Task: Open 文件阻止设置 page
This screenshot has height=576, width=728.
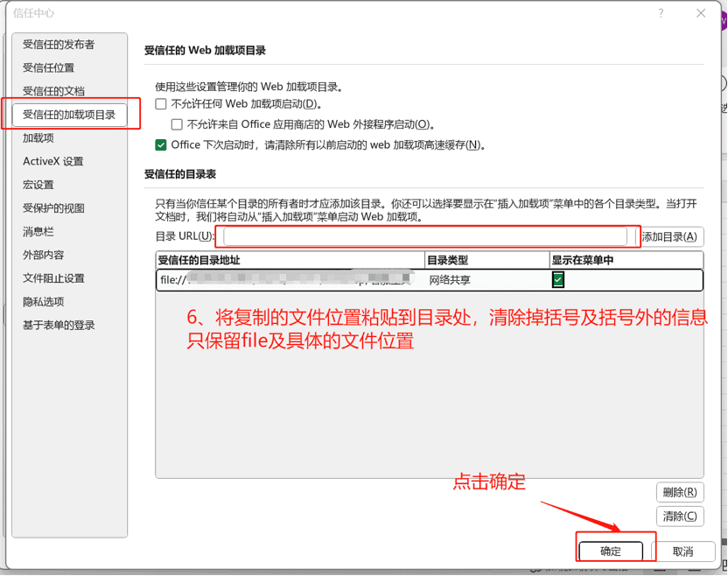Action: pyautogui.click(x=53, y=278)
